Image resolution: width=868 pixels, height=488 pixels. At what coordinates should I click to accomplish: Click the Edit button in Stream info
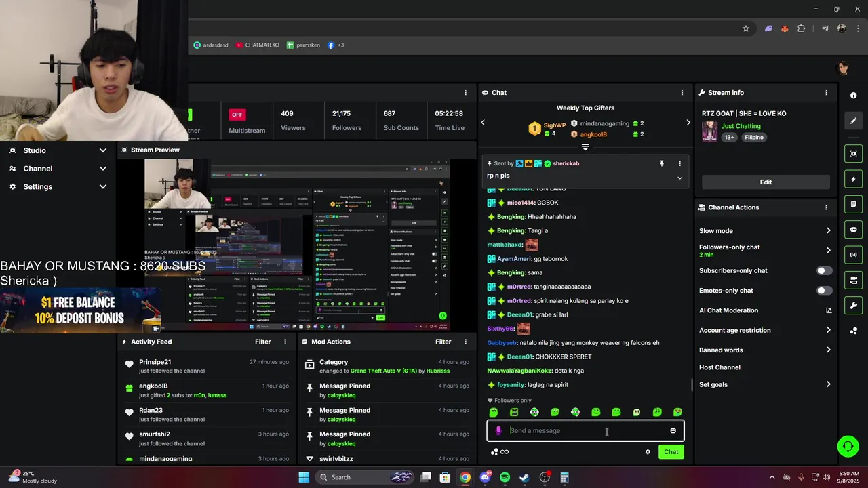(766, 182)
